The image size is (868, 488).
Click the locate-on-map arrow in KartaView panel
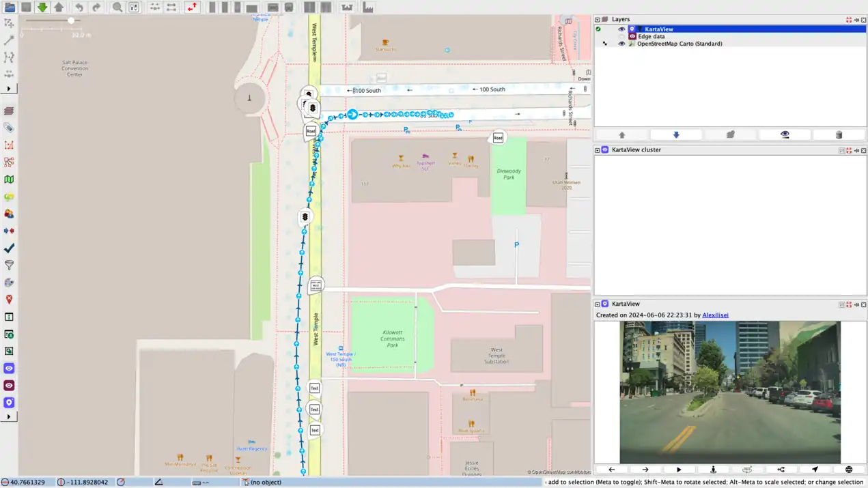tap(815, 470)
